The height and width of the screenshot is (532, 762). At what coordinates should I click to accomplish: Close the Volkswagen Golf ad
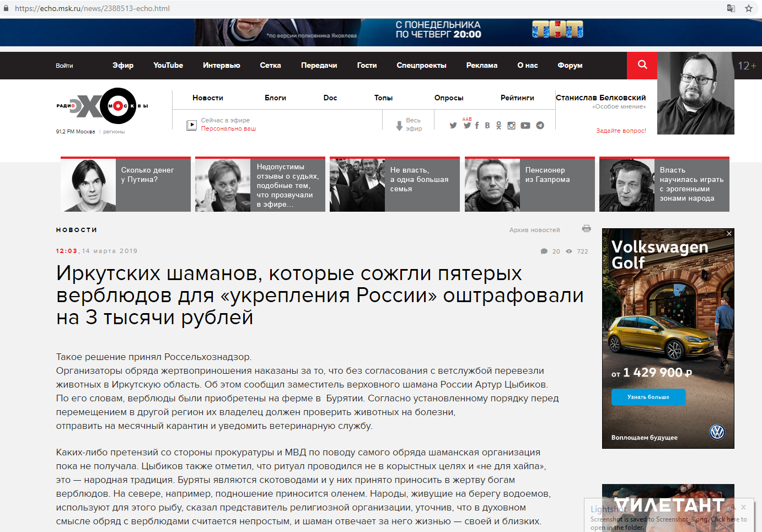[729, 234]
